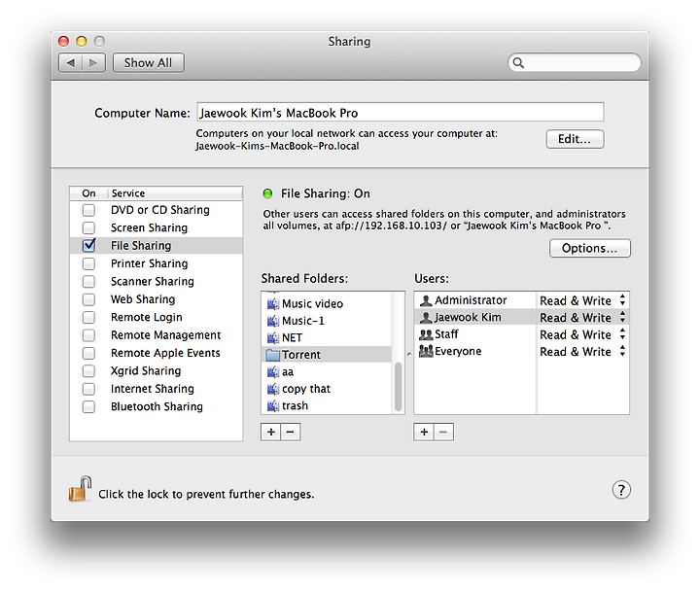This screenshot has width=700, height=592.
Task: Click the Service column header
Action: pyautogui.click(x=175, y=192)
